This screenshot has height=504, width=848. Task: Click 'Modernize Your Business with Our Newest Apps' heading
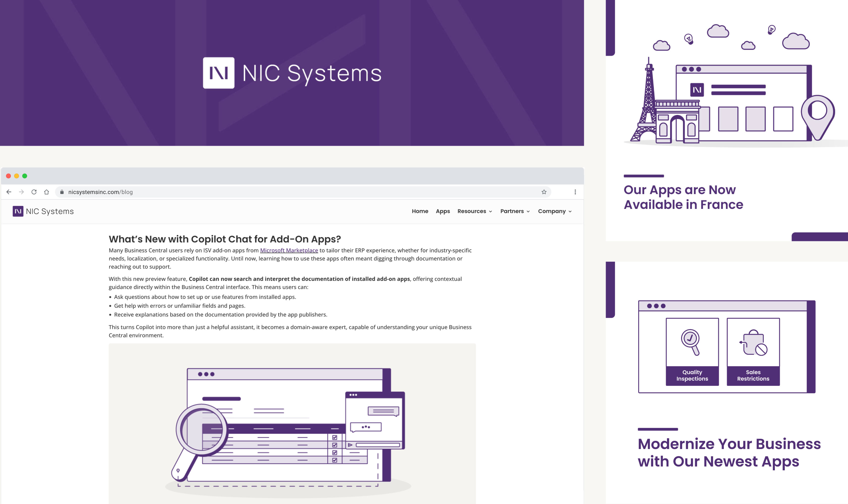(729, 452)
